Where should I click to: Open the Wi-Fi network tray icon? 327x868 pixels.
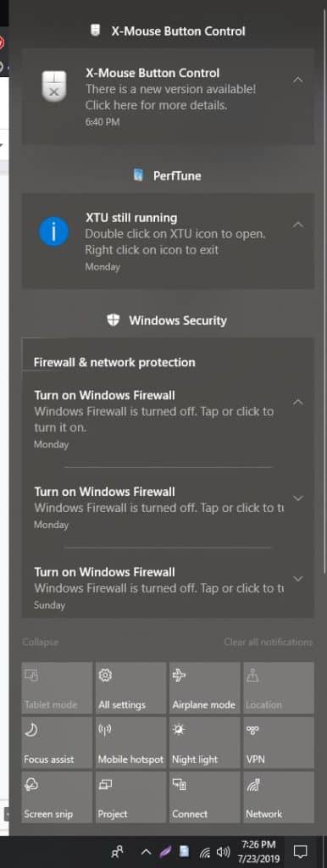click(x=205, y=851)
